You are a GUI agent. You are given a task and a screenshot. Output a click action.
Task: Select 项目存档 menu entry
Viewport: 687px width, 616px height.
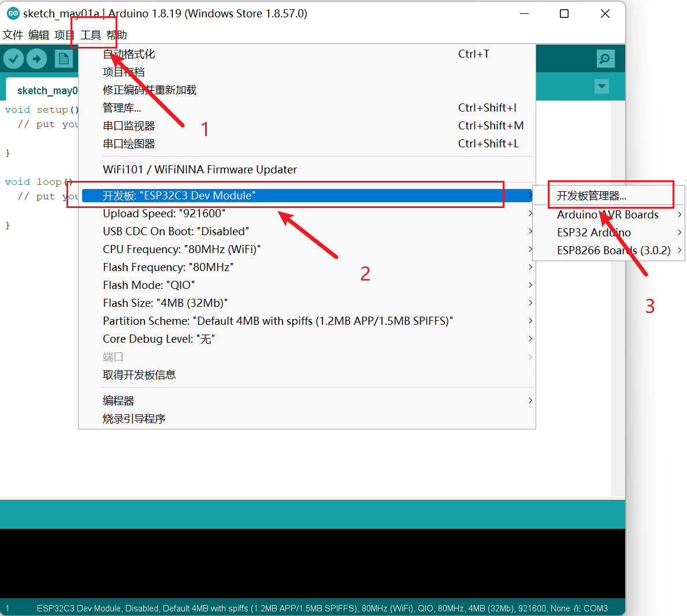307,72
